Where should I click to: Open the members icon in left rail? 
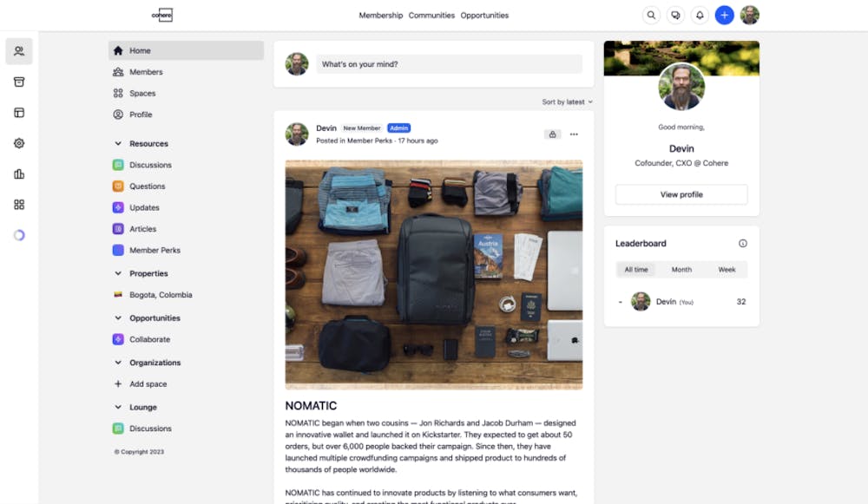coord(19,51)
